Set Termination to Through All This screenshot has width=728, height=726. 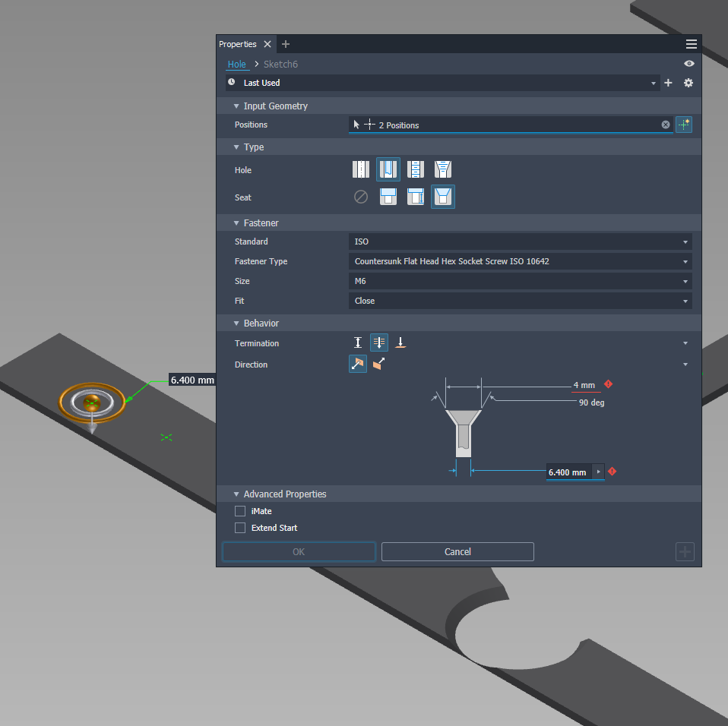[379, 342]
